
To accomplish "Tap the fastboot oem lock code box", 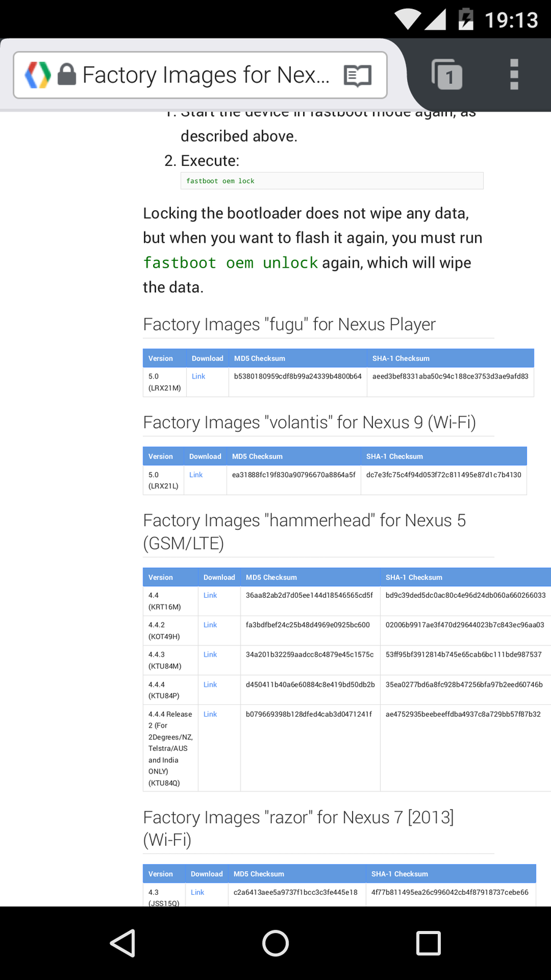I will [332, 181].
